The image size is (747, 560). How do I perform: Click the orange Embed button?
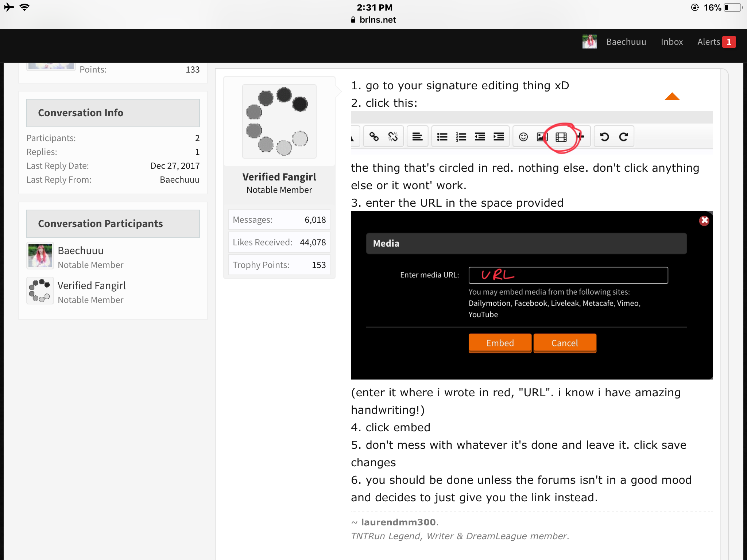(x=500, y=343)
